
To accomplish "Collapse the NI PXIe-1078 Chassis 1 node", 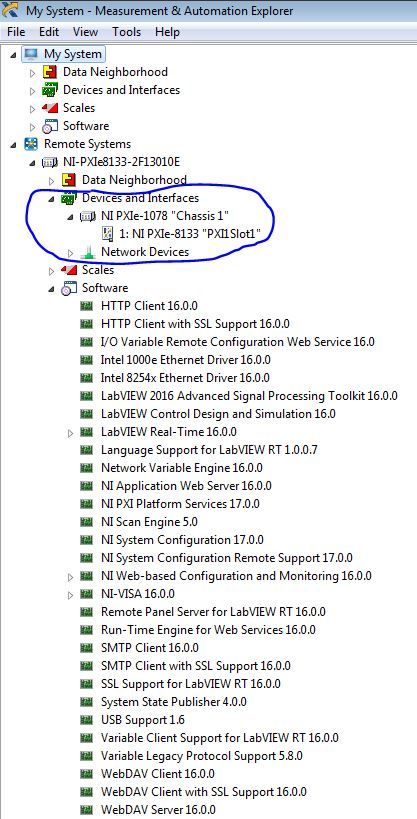I will (x=71, y=217).
